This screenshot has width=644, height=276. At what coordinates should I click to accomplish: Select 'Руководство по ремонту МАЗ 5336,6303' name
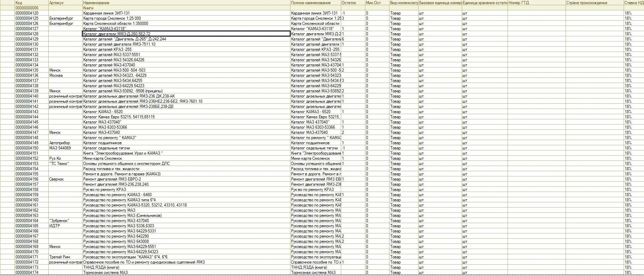pyautogui.click(x=186, y=226)
